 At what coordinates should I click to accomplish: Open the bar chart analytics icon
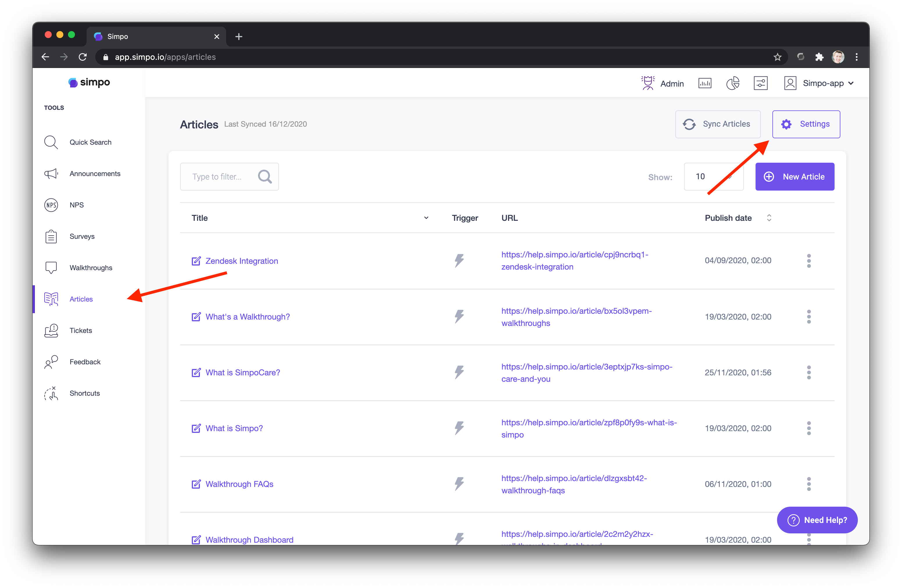click(x=705, y=83)
